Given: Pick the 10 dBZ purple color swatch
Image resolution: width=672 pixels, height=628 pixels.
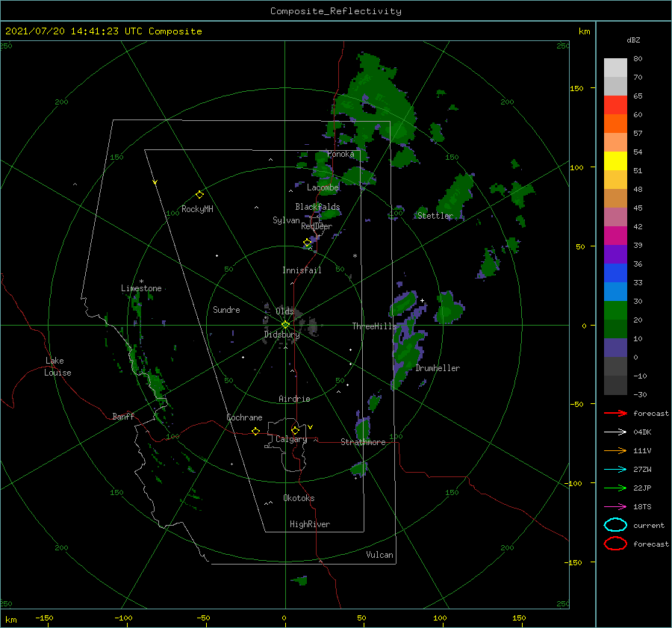Looking at the screenshot, I should 615,348.
